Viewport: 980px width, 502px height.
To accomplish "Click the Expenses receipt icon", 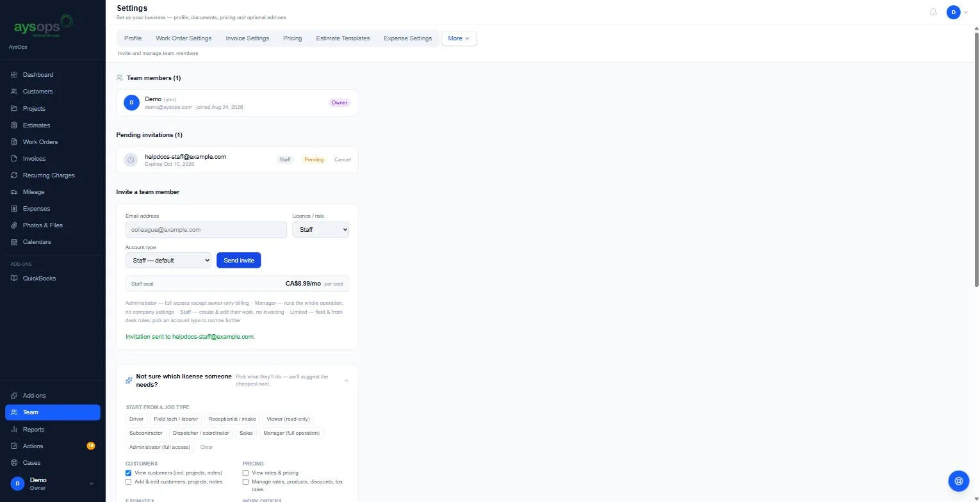I will point(14,209).
